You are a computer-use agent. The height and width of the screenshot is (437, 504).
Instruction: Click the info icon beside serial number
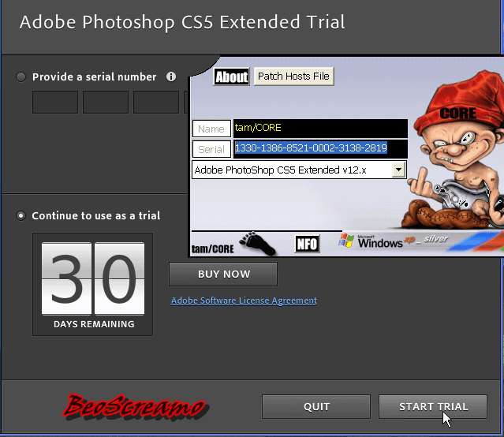pyautogui.click(x=171, y=77)
